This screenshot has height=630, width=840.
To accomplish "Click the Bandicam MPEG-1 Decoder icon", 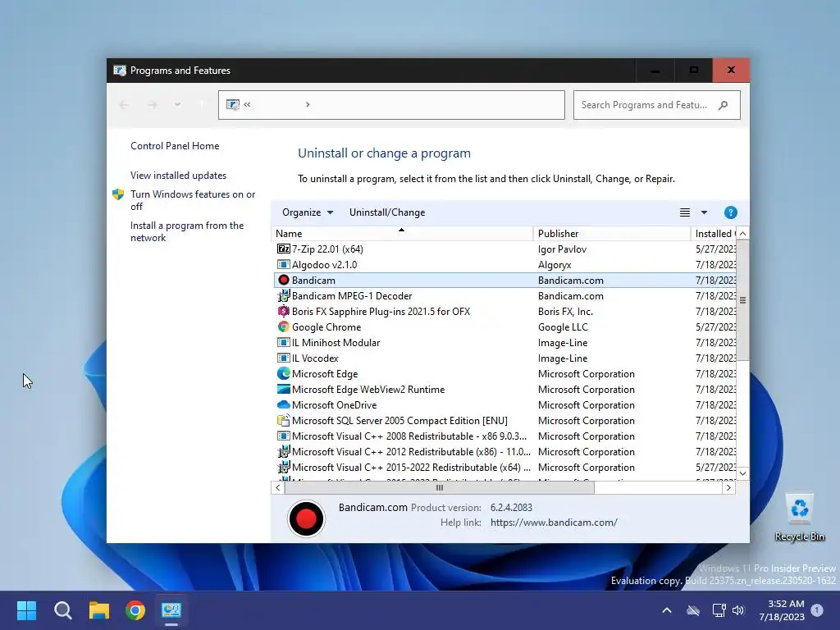I will (283, 295).
